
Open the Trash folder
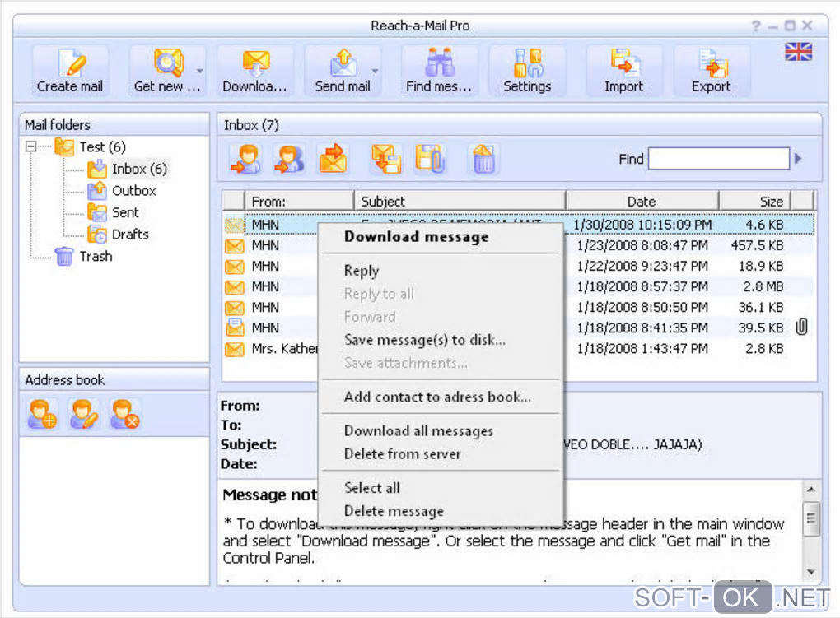96,257
